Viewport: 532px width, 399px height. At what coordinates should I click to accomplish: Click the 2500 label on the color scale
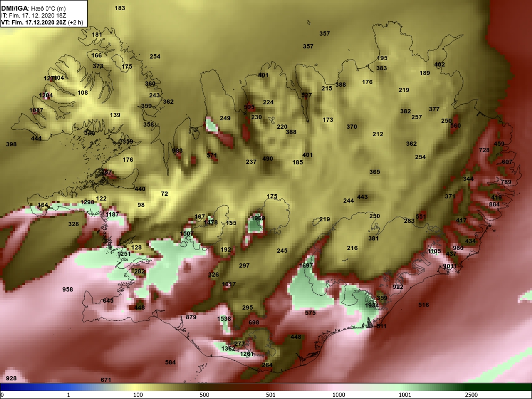click(x=471, y=395)
